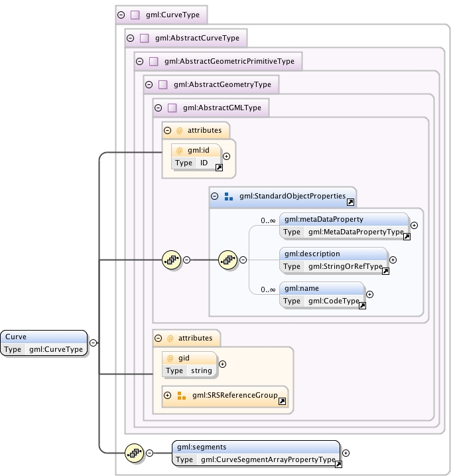Select the sequence compositor before gml:segments
451x476 pixels.
point(135,453)
